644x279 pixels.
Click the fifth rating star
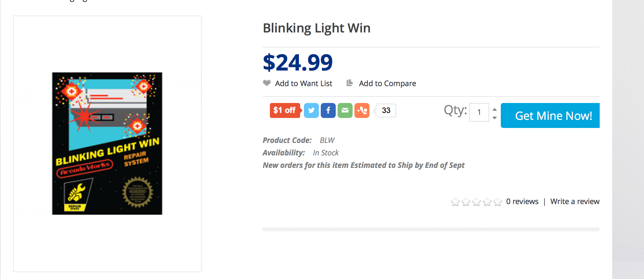tap(498, 202)
